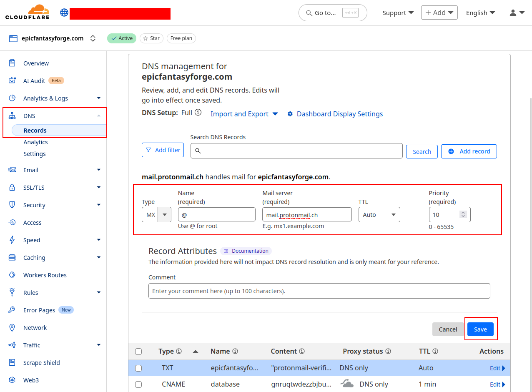Viewport: 532px width, 392px height.
Task: Open Workers Routes in sidebar
Action: (45, 275)
